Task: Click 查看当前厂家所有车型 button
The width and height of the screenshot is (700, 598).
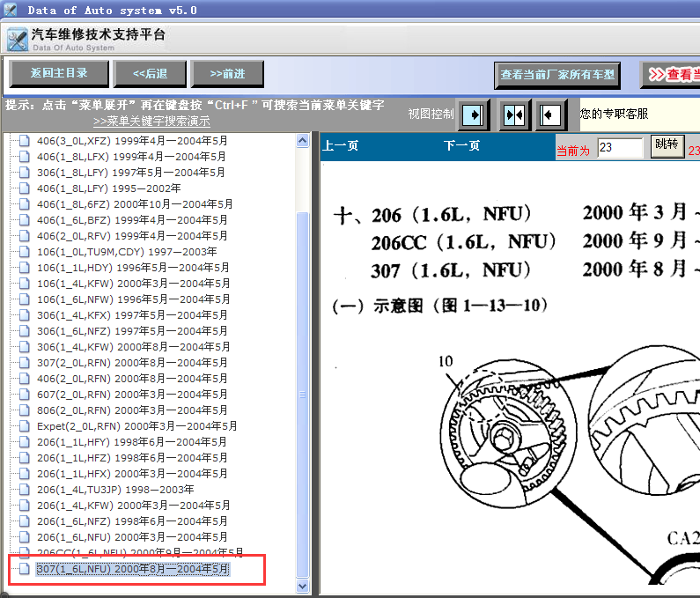Action: 557,75
